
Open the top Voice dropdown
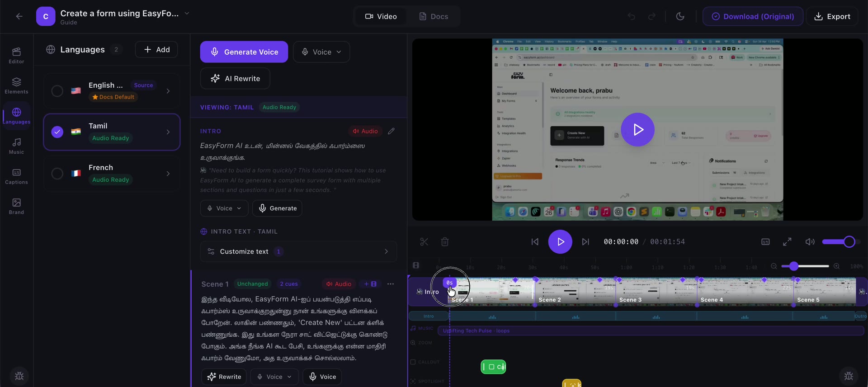tap(321, 52)
